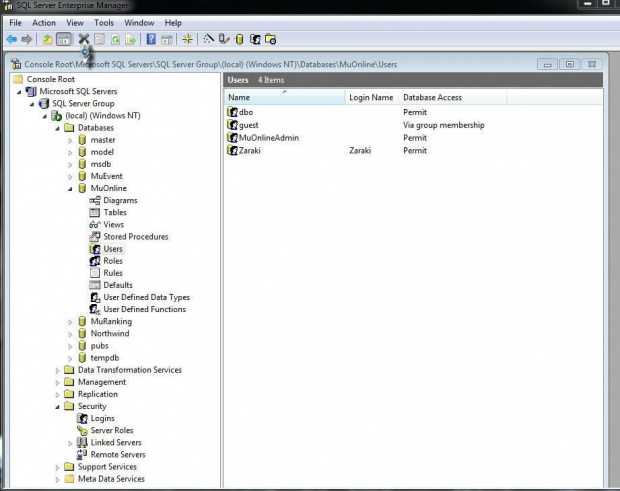Sort users by the Name column header

pos(240,98)
